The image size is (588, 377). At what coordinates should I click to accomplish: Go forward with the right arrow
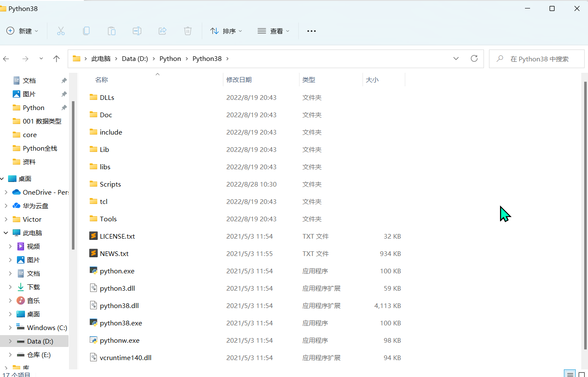(25, 59)
